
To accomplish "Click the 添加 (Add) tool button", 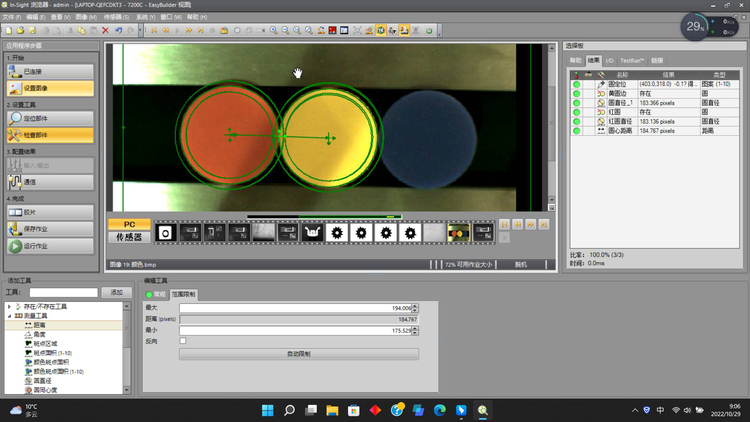I will pos(117,291).
